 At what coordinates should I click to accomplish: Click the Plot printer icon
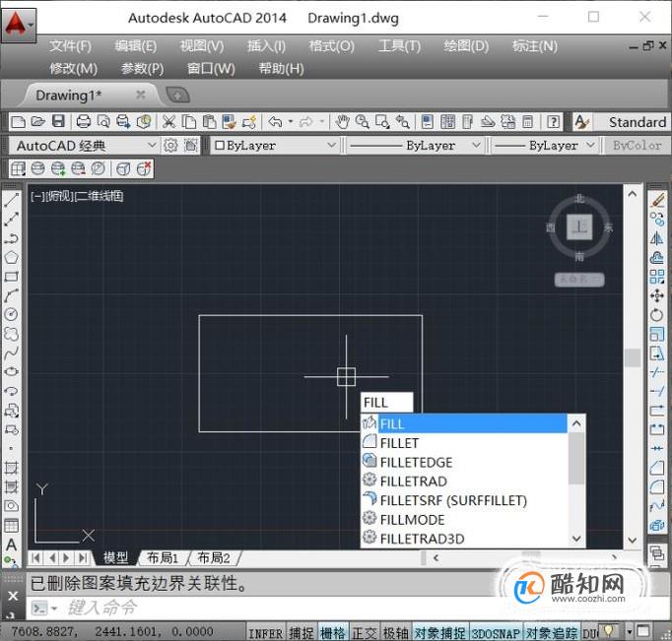coord(83,122)
